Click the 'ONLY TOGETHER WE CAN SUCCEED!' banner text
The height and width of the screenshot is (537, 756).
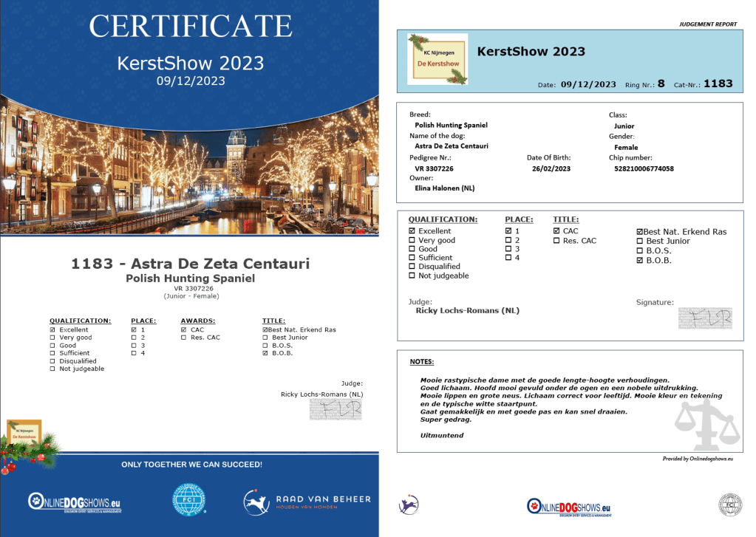pos(191,465)
